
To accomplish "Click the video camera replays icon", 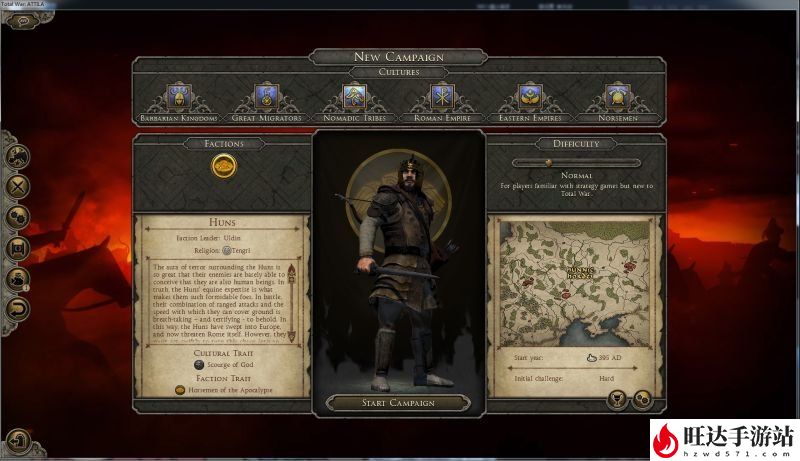I will point(18,279).
